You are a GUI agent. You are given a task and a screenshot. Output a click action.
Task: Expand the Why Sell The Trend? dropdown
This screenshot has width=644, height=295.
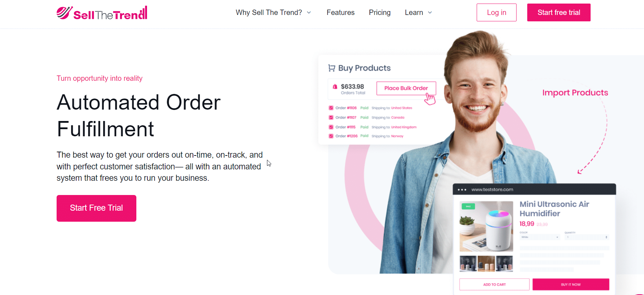click(x=273, y=12)
